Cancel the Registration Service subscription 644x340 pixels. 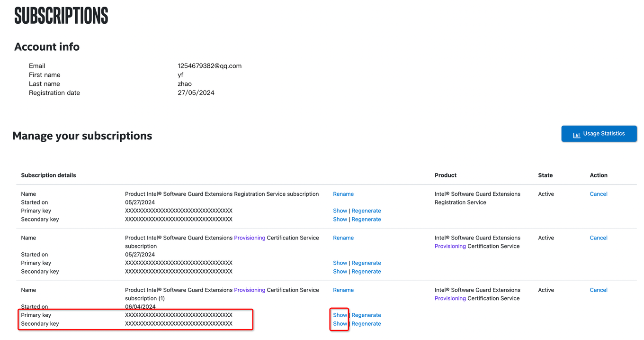point(599,194)
